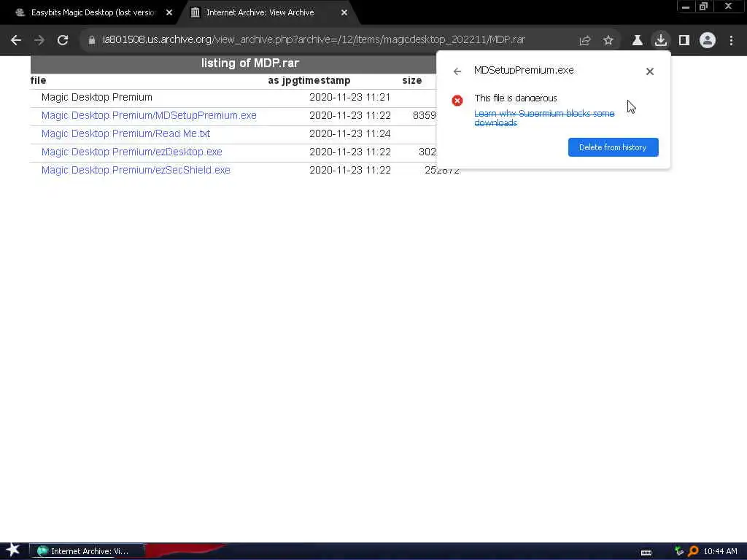
Task: Click the 'as jpgtimestamp' column header
Action: coord(309,80)
